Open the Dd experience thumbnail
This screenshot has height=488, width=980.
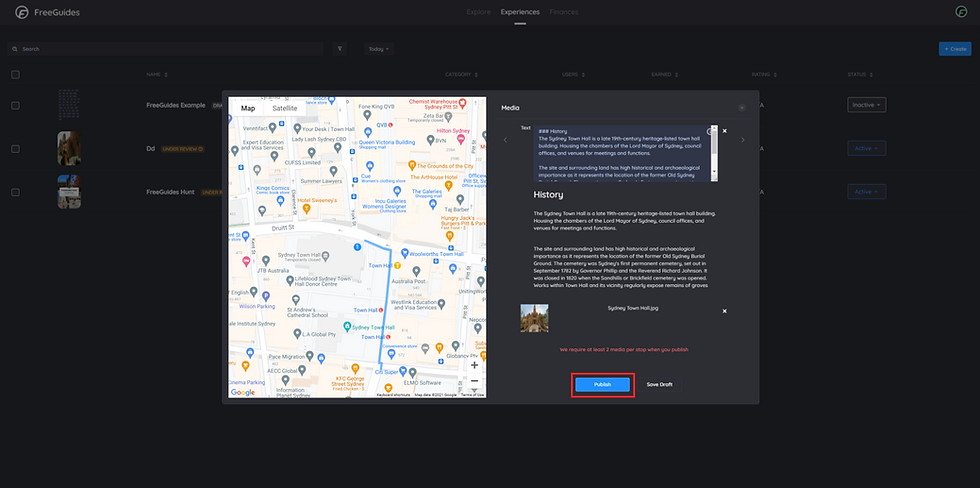pos(69,148)
